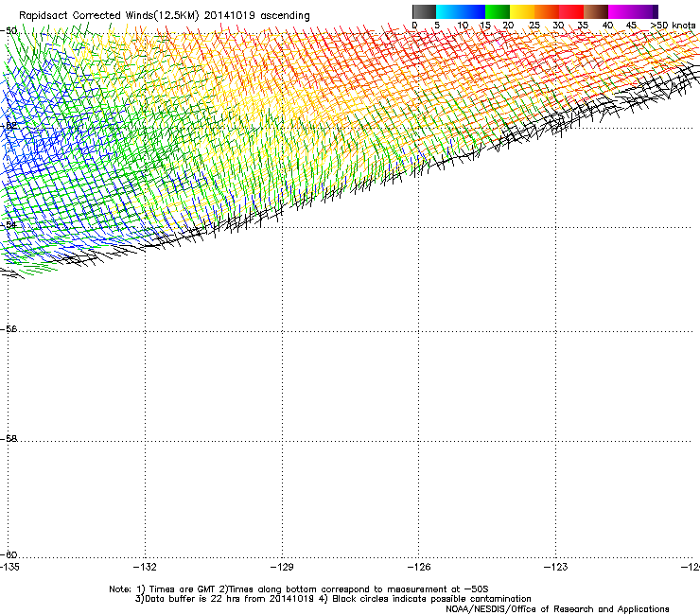This screenshot has width=700, height=615.
Task: Click the blue 10-15 knots legend segment
Action: [473, 11]
